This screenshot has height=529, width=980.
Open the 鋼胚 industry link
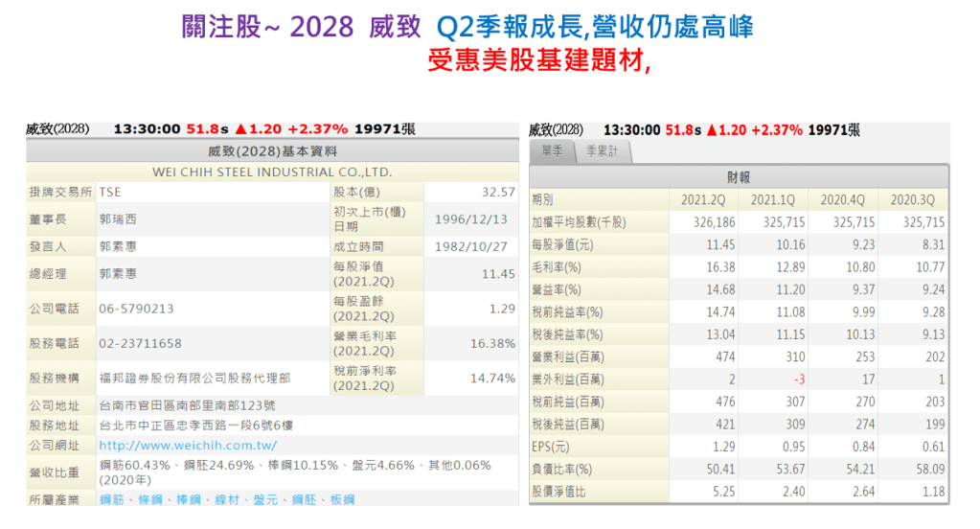(x=303, y=499)
